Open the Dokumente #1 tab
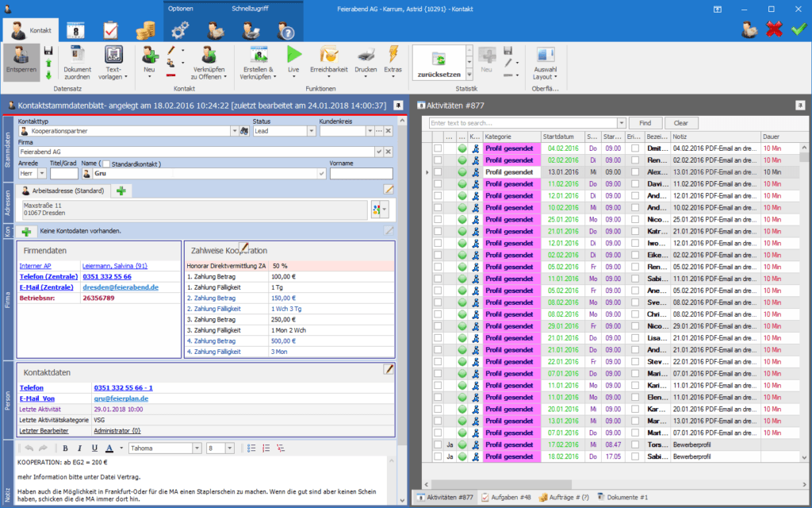Viewport: 812px width, 508px height. coord(622,497)
